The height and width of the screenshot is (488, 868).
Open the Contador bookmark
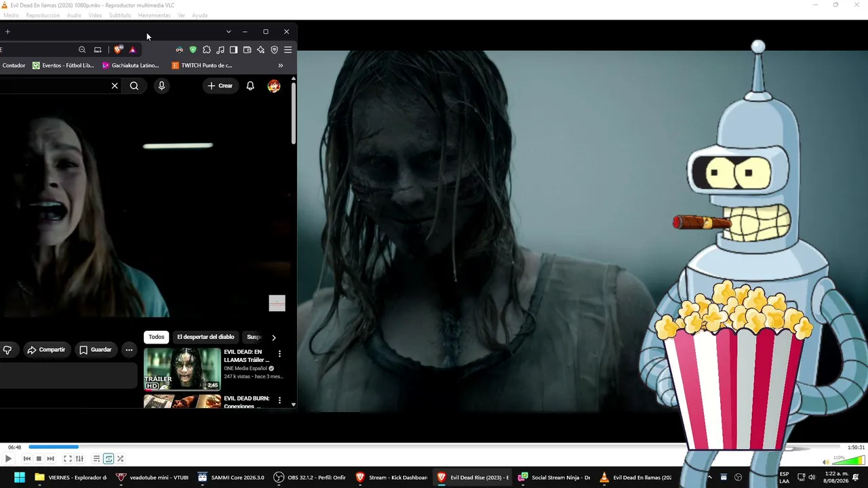pyautogui.click(x=14, y=66)
